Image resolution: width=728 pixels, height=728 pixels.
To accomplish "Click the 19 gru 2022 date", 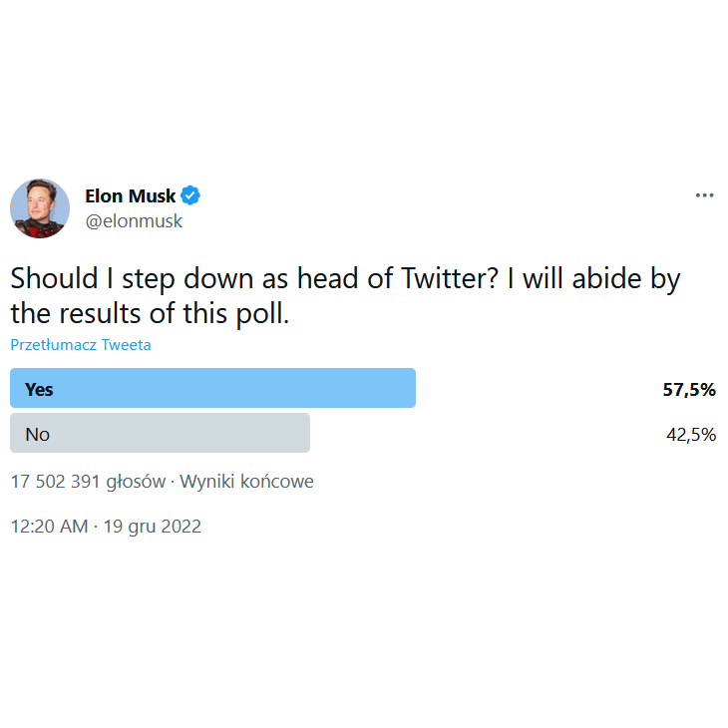I will click(x=153, y=527).
